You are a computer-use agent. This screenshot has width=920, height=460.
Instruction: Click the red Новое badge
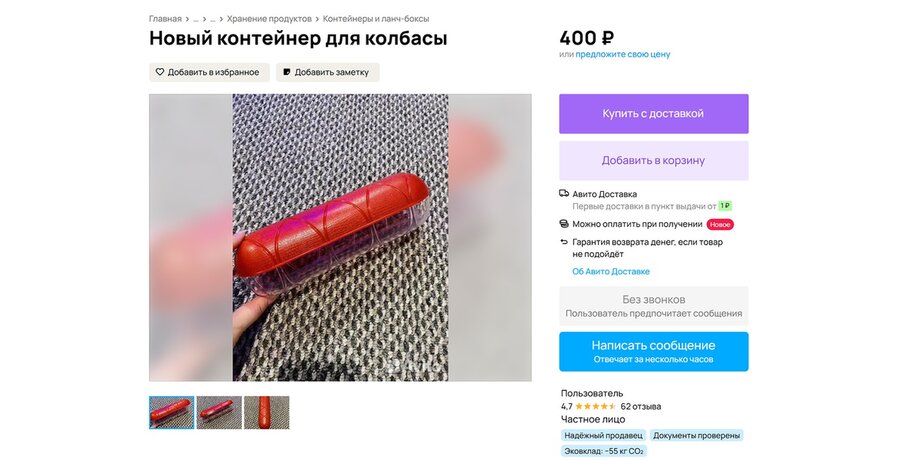tap(720, 224)
